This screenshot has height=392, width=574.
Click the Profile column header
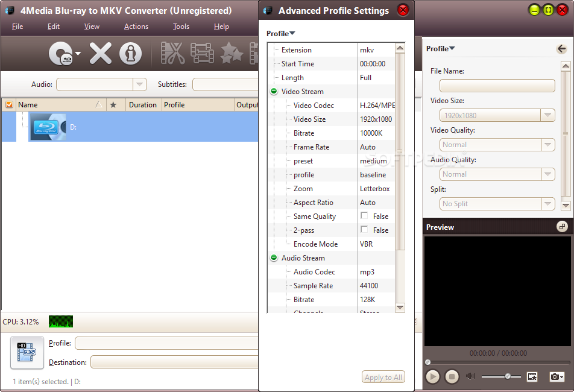(x=197, y=105)
